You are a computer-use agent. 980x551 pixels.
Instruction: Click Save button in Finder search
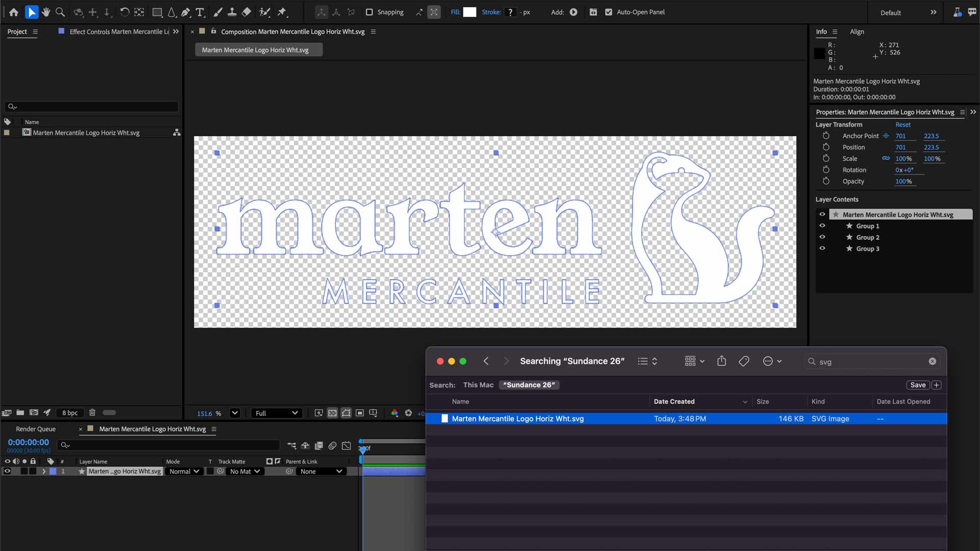918,385
